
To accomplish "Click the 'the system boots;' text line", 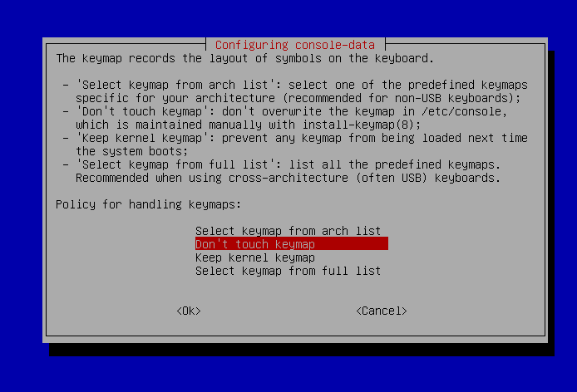I will coord(131,151).
